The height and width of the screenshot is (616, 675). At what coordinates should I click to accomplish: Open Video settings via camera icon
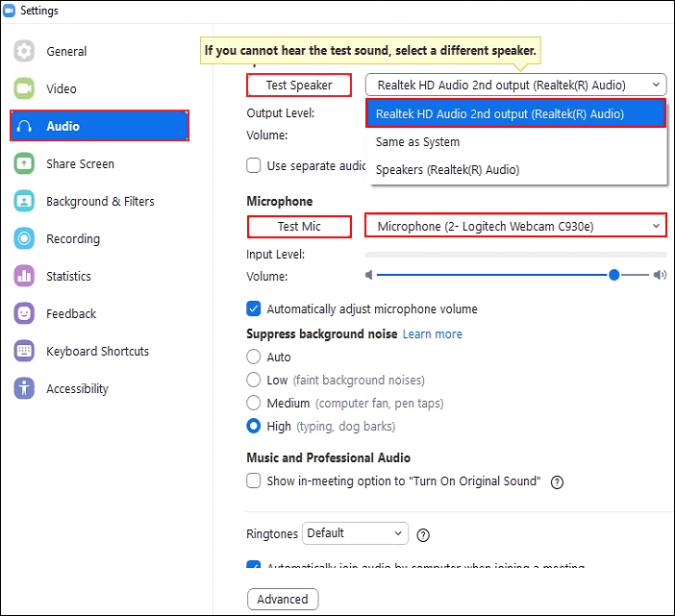tap(25, 89)
